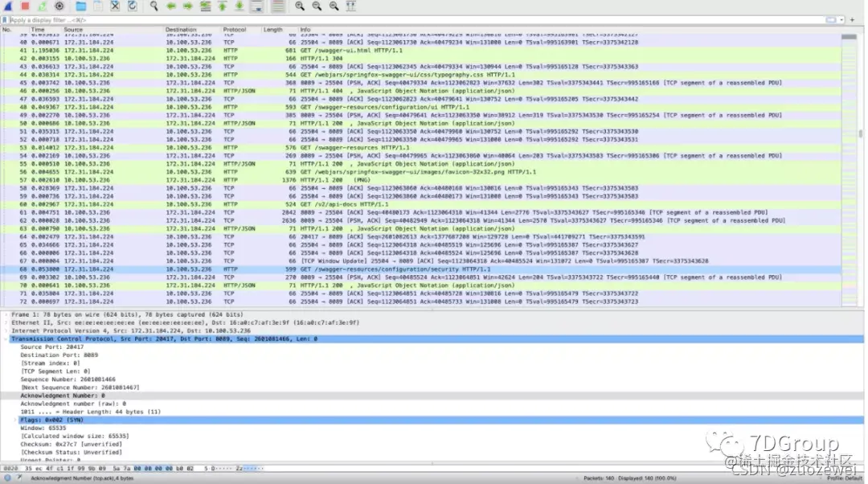Select Checksum: 0x27c7 [unverified] field

click(x=71, y=444)
